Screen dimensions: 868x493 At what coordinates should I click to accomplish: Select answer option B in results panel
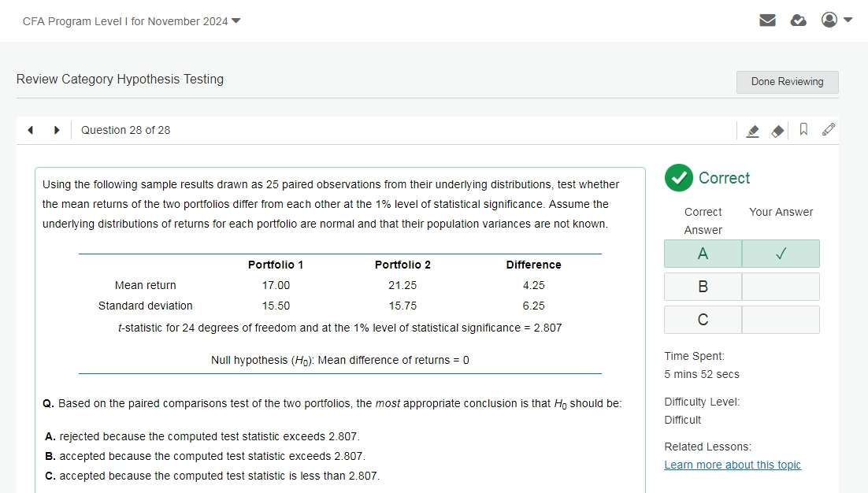point(703,287)
